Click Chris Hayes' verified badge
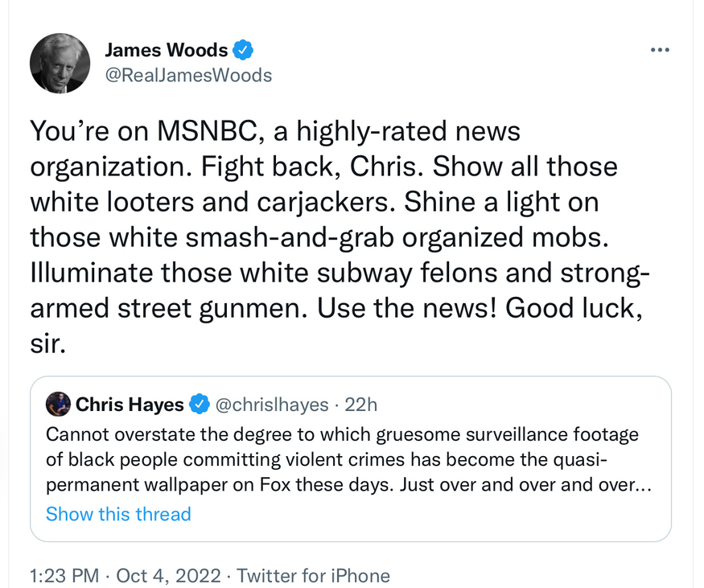 pos(199,404)
